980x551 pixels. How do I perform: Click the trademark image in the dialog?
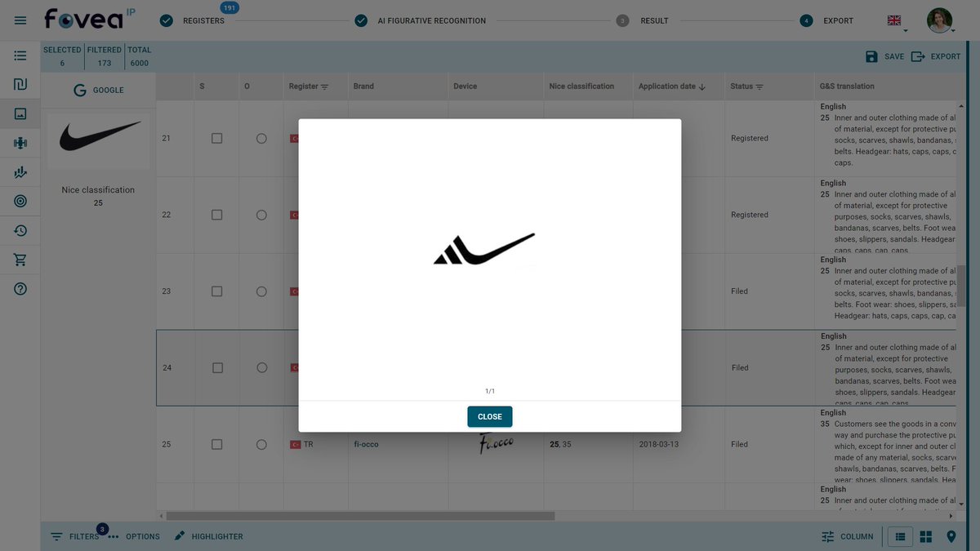click(x=484, y=249)
